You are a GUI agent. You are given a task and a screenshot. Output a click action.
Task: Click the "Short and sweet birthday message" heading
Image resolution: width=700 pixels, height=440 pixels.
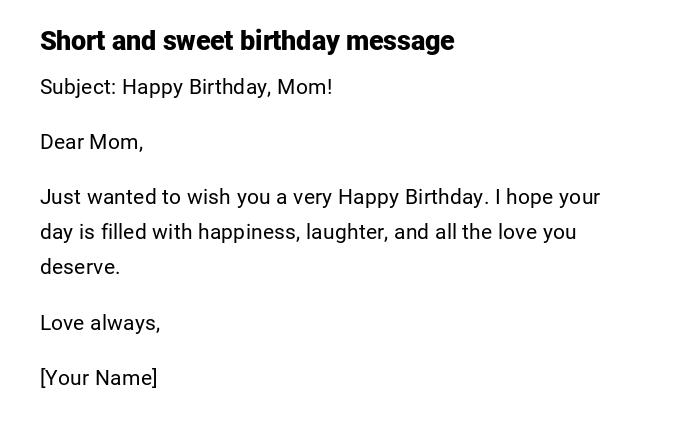[247, 41]
